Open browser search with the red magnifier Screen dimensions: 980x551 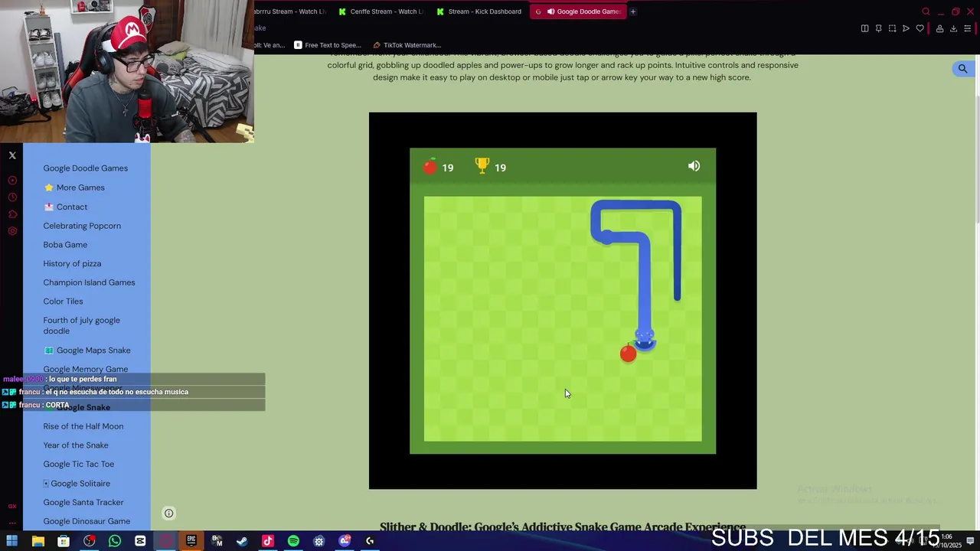pyautogui.click(x=926, y=11)
